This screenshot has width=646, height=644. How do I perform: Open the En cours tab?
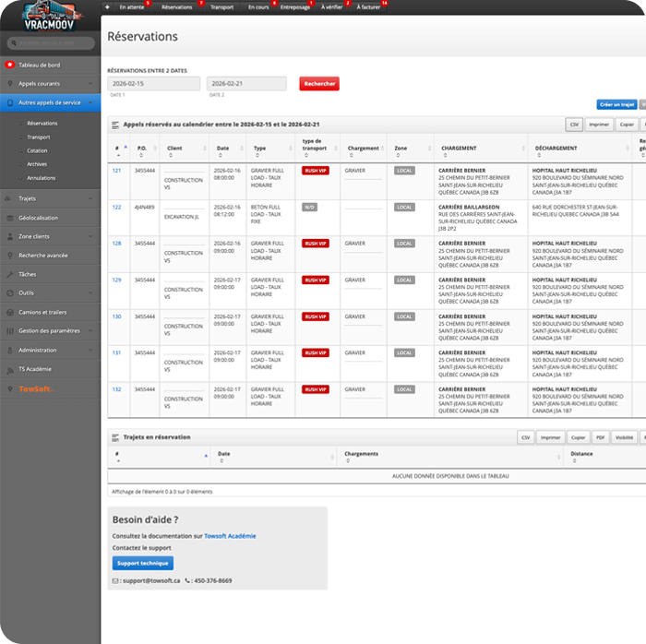pos(258,7)
